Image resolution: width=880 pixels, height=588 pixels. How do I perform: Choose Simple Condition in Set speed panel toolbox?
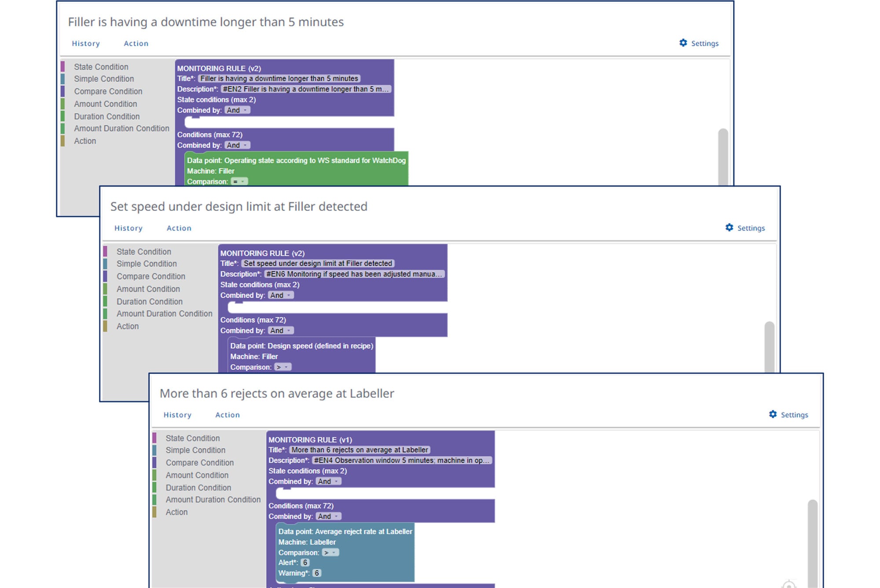tap(147, 263)
